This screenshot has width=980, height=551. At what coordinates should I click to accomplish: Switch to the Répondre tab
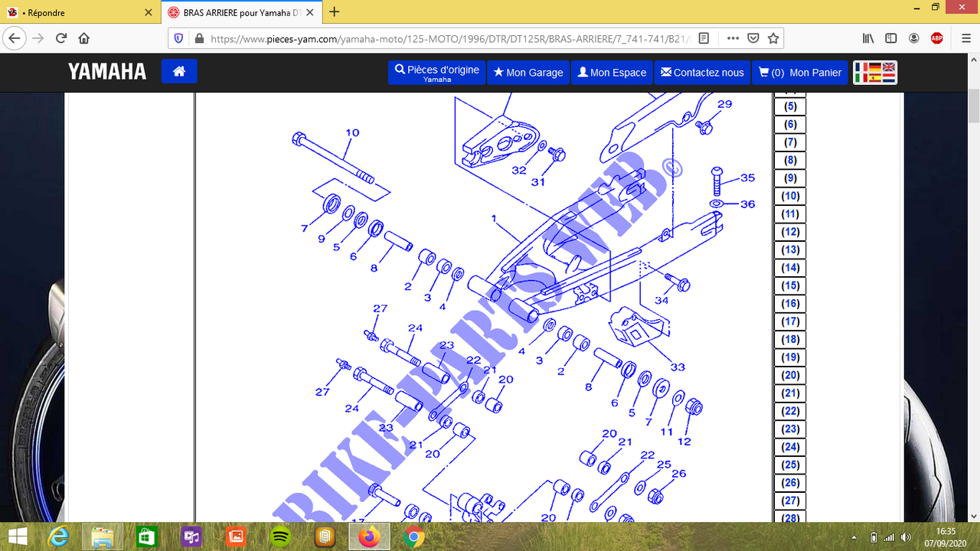coord(80,12)
